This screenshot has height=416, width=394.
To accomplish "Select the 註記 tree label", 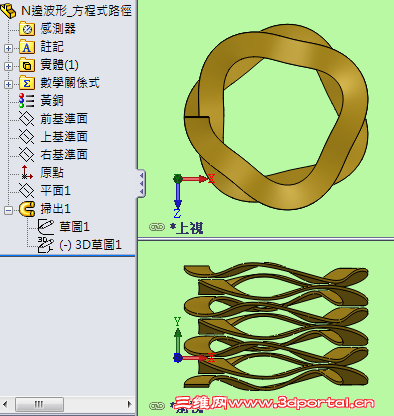I will coord(52,46).
